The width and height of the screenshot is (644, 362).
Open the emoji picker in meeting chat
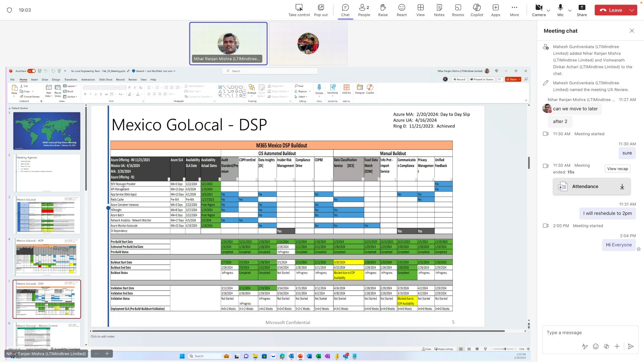(x=596, y=347)
